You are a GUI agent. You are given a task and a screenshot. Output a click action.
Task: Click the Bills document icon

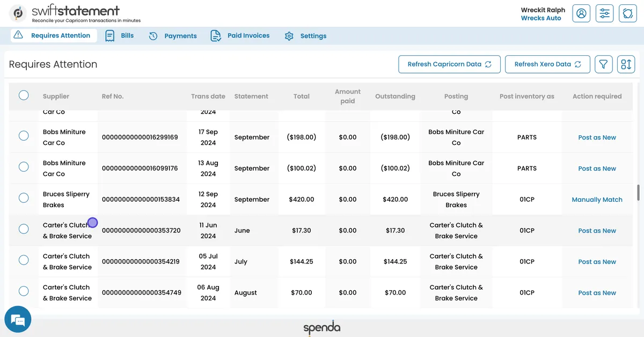pyautogui.click(x=110, y=36)
